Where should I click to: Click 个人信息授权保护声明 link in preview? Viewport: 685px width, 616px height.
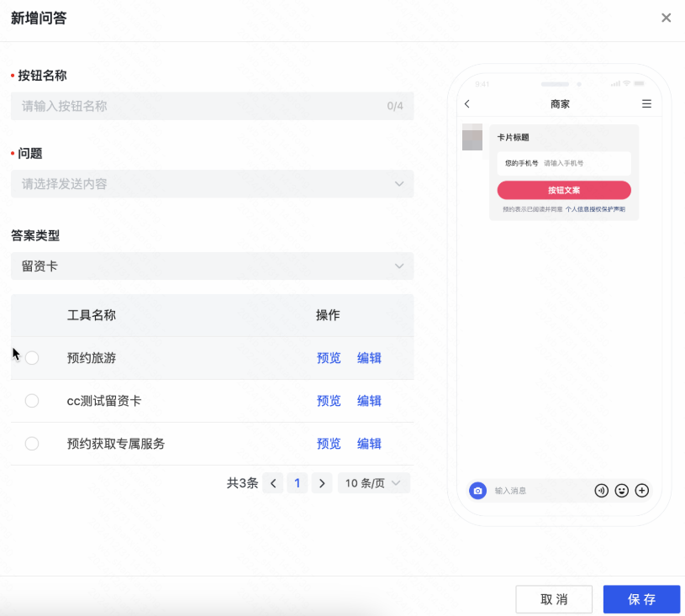point(595,209)
